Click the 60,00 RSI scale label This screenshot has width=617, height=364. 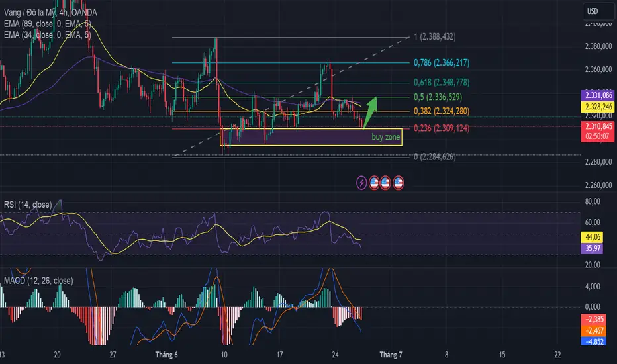click(593, 223)
